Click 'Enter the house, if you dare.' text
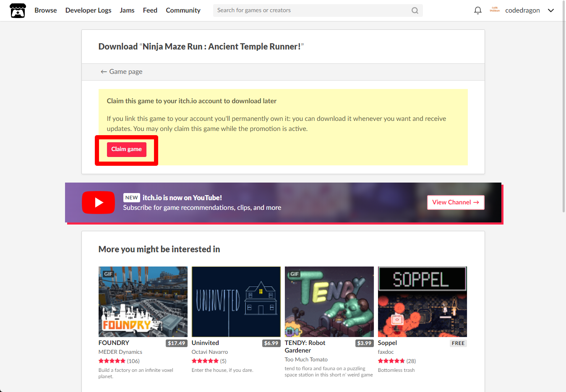Viewport: 566px width, 392px height. pos(222,370)
